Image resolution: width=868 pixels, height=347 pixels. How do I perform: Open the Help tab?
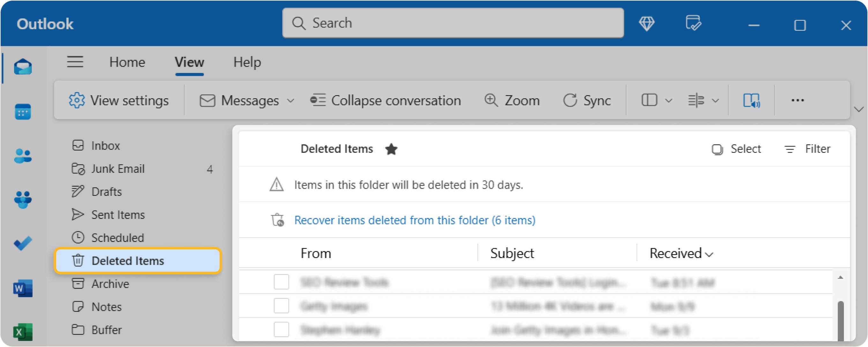[247, 62]
